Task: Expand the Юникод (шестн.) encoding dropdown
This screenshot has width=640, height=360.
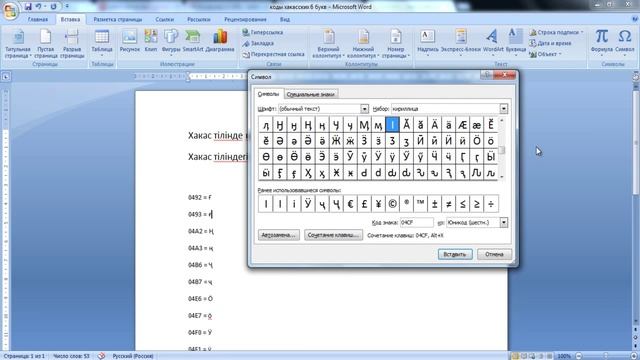Action: point(504,222)
